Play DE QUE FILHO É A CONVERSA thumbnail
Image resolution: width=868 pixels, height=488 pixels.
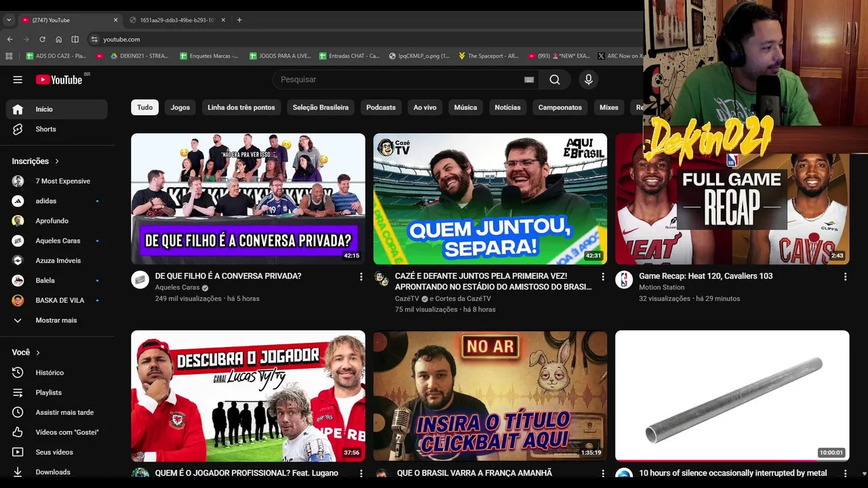coord(248,199)
